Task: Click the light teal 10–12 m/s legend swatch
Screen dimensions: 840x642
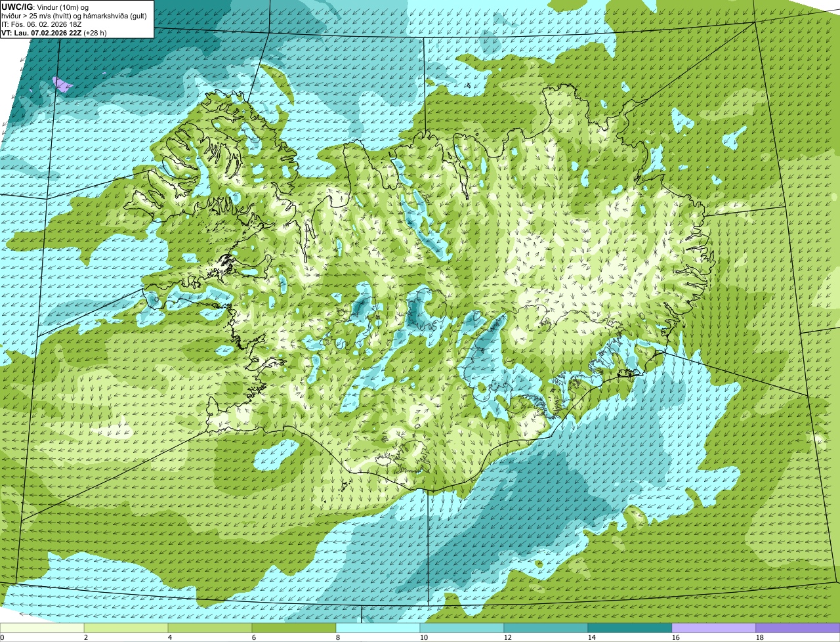Action: (x=462, y=628)
